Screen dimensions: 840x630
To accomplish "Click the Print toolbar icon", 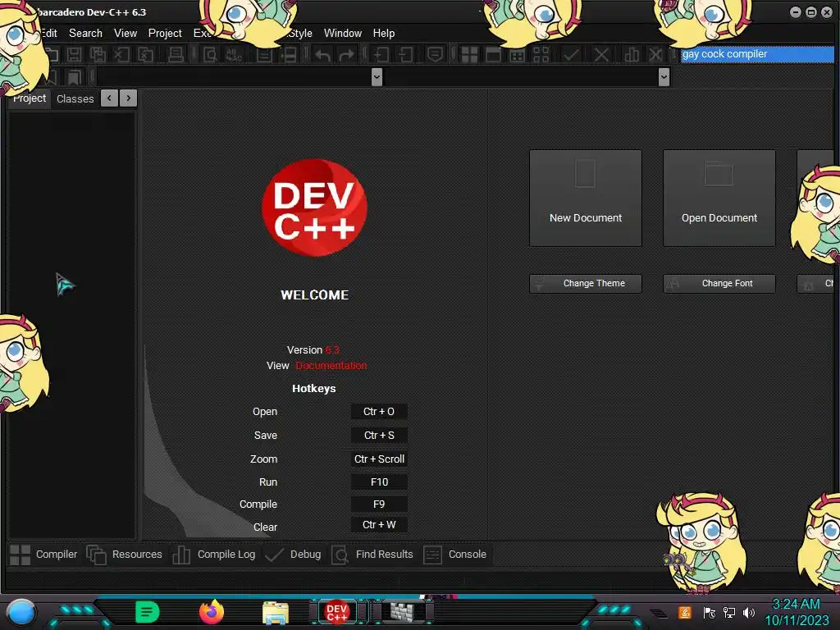I will pyautogui.click(x=176, y=55).
